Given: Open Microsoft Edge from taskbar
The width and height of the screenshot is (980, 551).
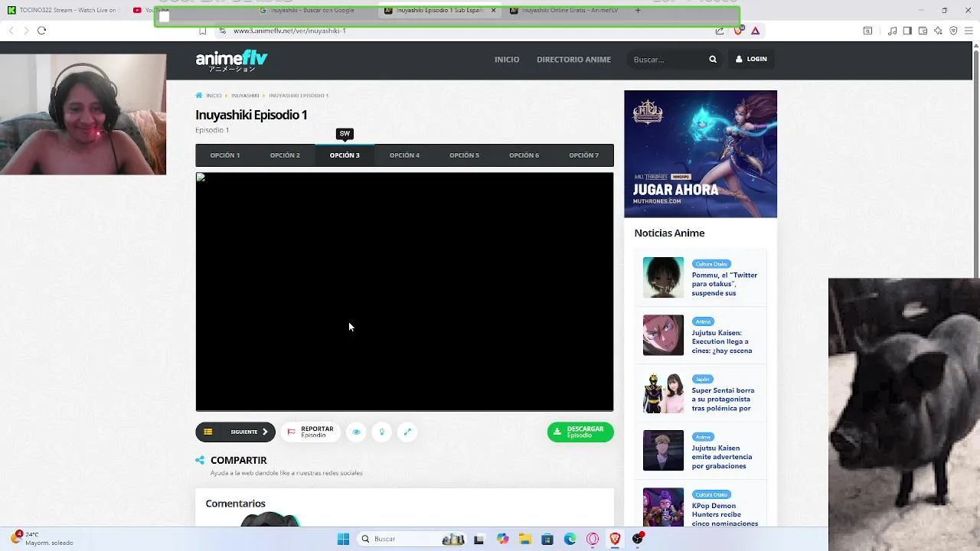Looking at the screenshot, I should [x=570, y=539].
